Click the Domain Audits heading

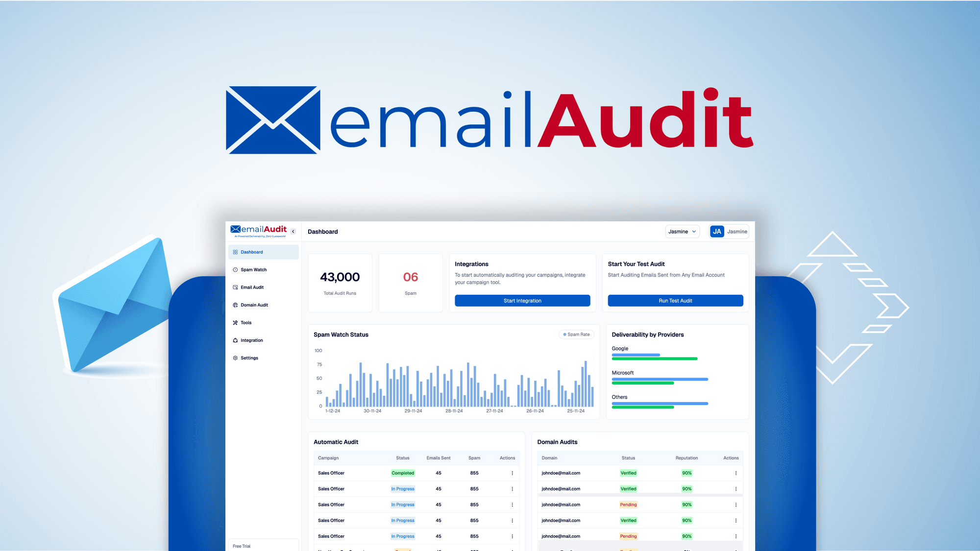coord(557,442)
